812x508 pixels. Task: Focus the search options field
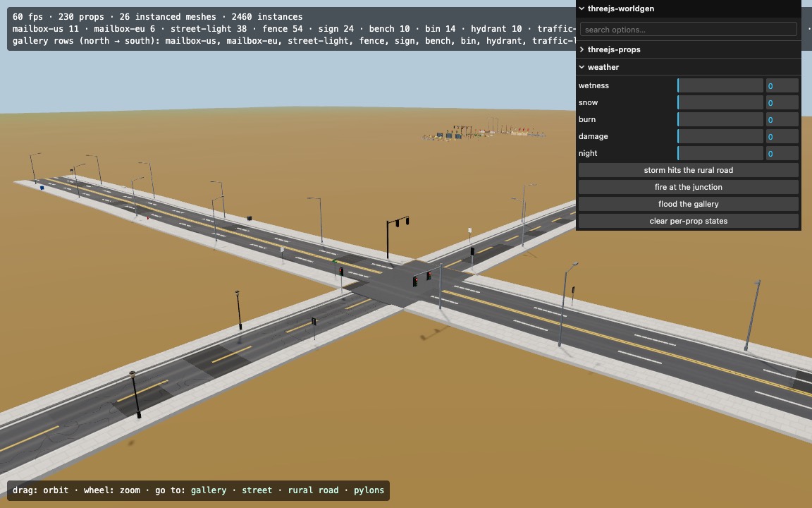click(x=688, y=30)
